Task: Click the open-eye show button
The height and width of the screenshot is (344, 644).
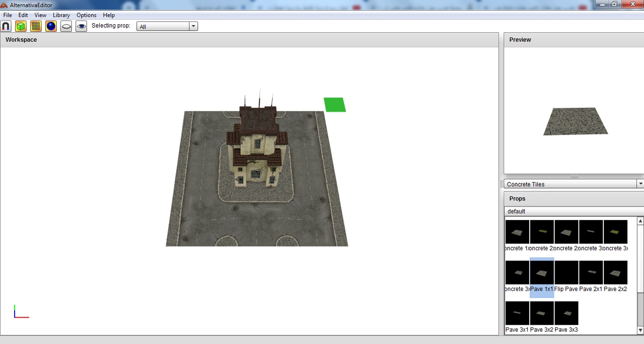Action: [x=81, y=26]
